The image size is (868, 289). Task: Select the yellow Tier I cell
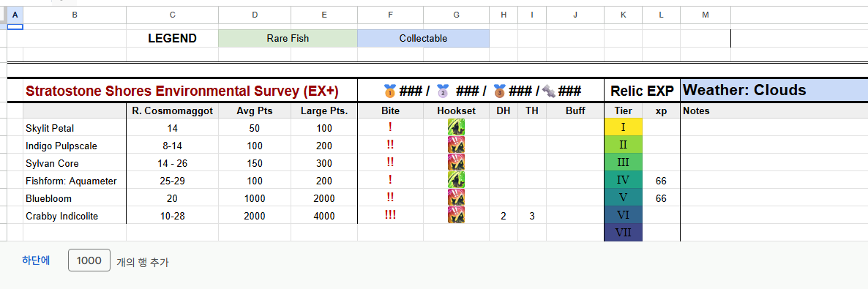624,127
